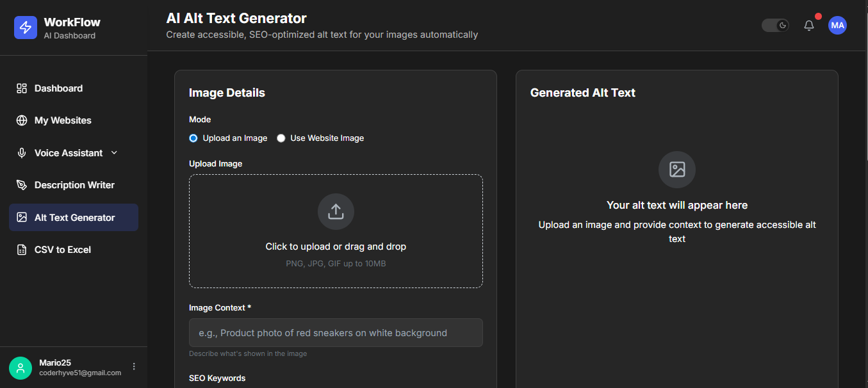The image size is (868, 388).
Task: Click the Description Writer pen icon
Action: coord(22,185)
